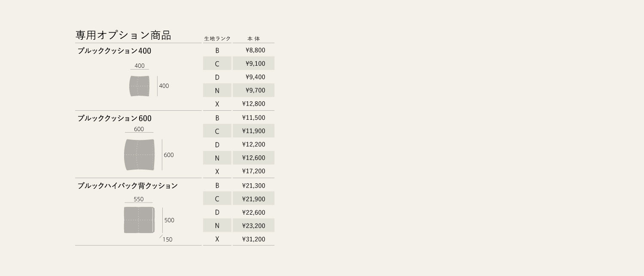This screenshot has width=644, height=276.
Task: Click the ブルッククッション400 cushion diagram
Action: point(140,86)
